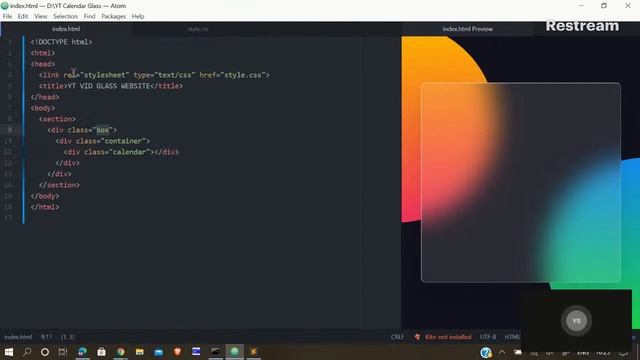Screen dimensions: 640x360
Task: Change the CRLF line ending setting
Action: 397,337
